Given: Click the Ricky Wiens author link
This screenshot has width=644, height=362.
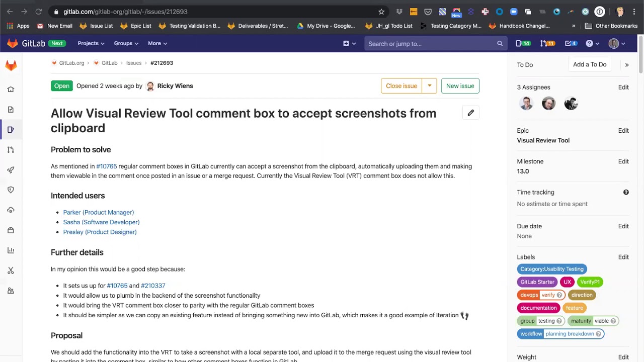Looking at the screenshot, I should point(175,86).
